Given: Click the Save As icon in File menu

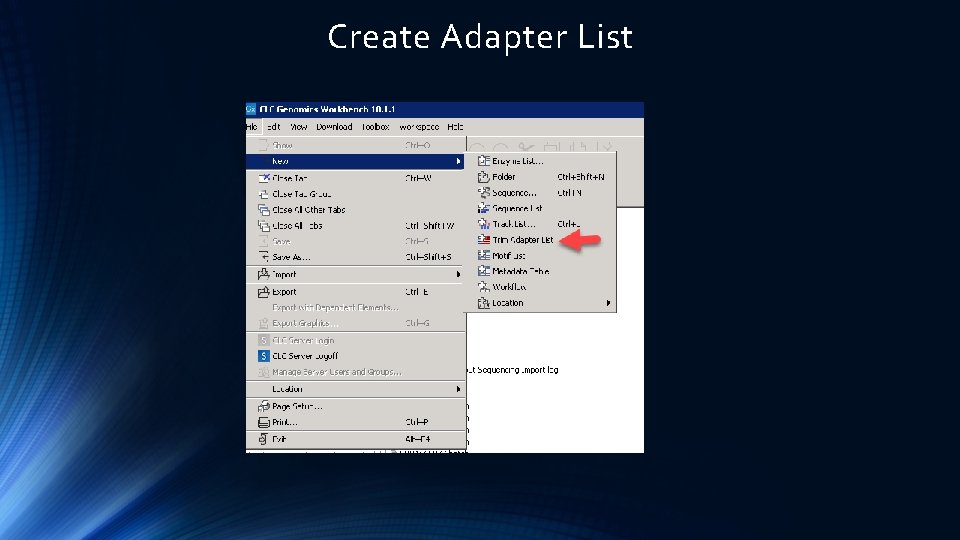Looking at the screenshot, I should tap(264, 257).
